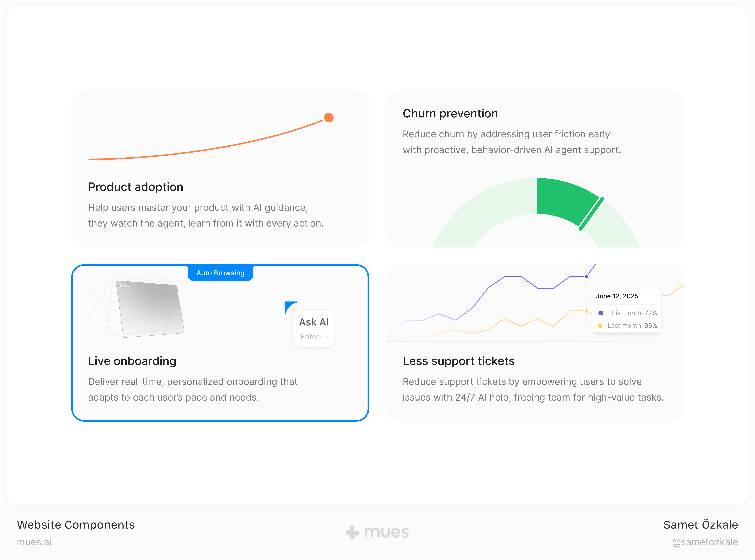Click the yellow data point on chart
The width and height of the screenshot is (755, 560).
587,311
